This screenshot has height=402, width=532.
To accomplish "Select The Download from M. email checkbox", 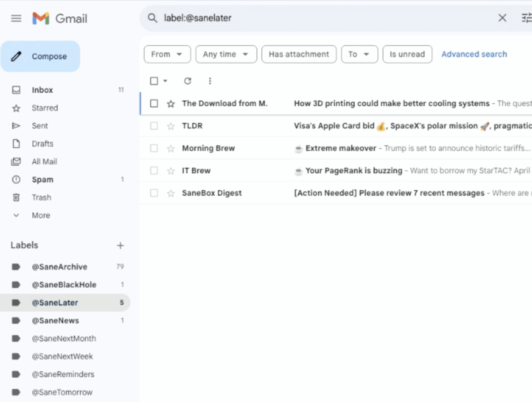I will coord(154,103).
